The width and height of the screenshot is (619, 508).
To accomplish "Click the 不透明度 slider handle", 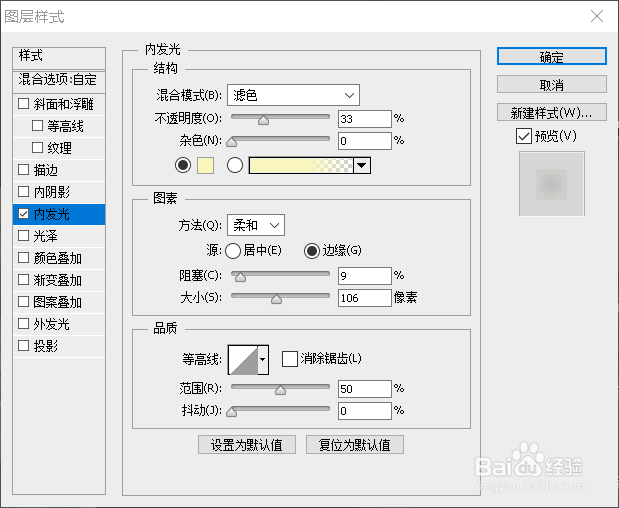I will coord(263,120).
